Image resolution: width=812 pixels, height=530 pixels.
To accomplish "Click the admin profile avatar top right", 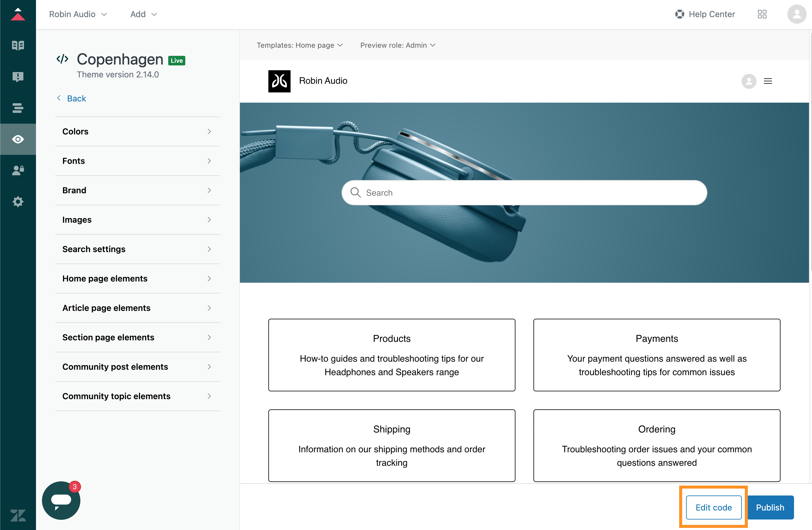I will [796, 14].
